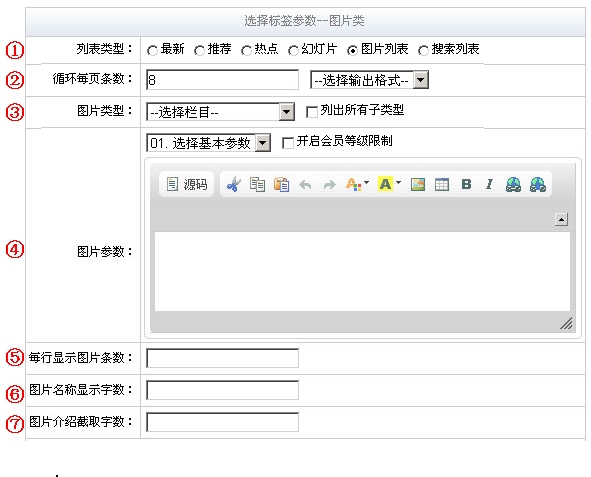This screenshot has height=477, width=591.
Task: Open the 01. 选择基本参数 dropdown
Action: [x=208, y=143]
